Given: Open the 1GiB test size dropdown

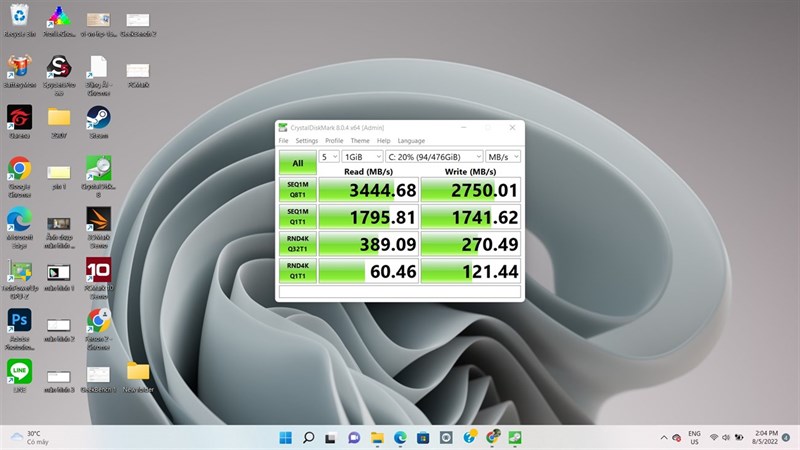Looking at the screenshot, I should (362, 157).
